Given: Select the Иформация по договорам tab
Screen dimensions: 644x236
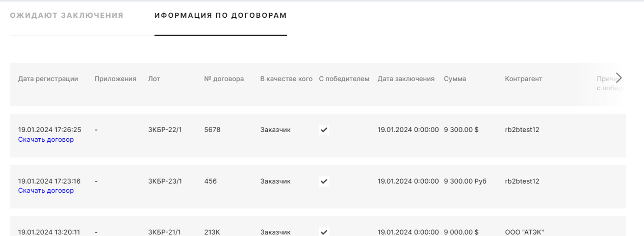Looking at the screenshot, I should [x=220, y=15].
